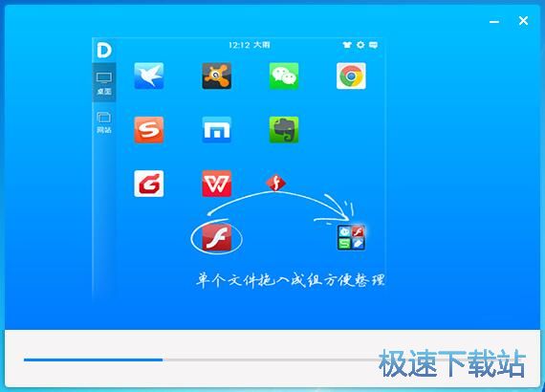Open the gear settings icon
This screenshot has height=392, width=545.
pos(360,45)
